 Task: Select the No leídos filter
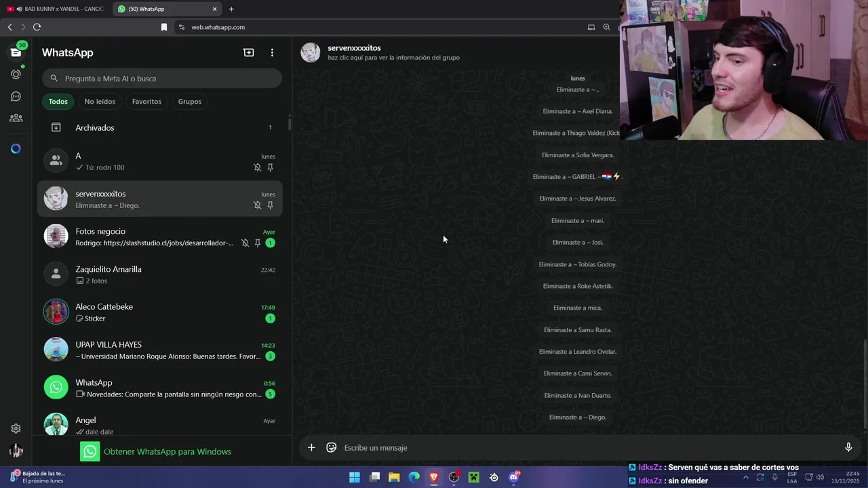pos(100,102)
